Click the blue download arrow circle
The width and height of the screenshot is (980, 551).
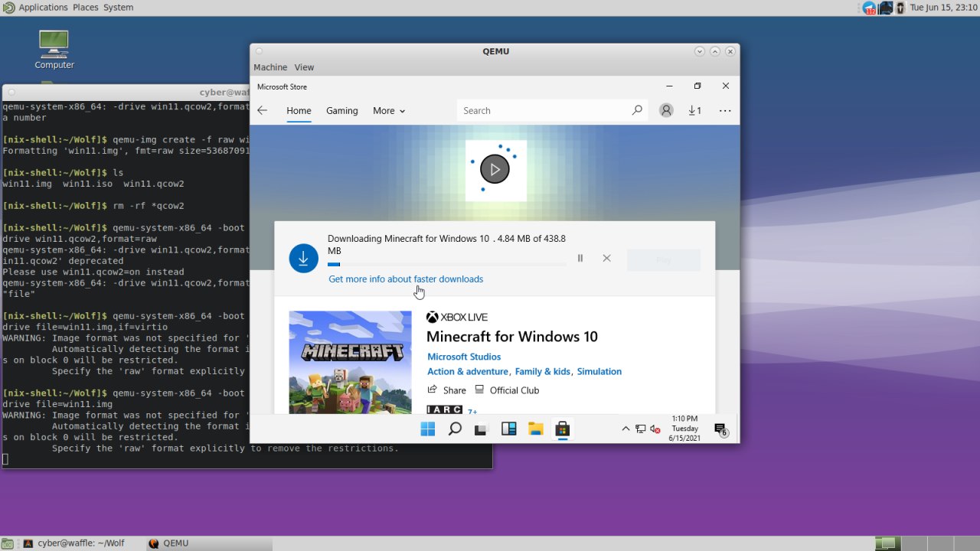click(303, 258)
